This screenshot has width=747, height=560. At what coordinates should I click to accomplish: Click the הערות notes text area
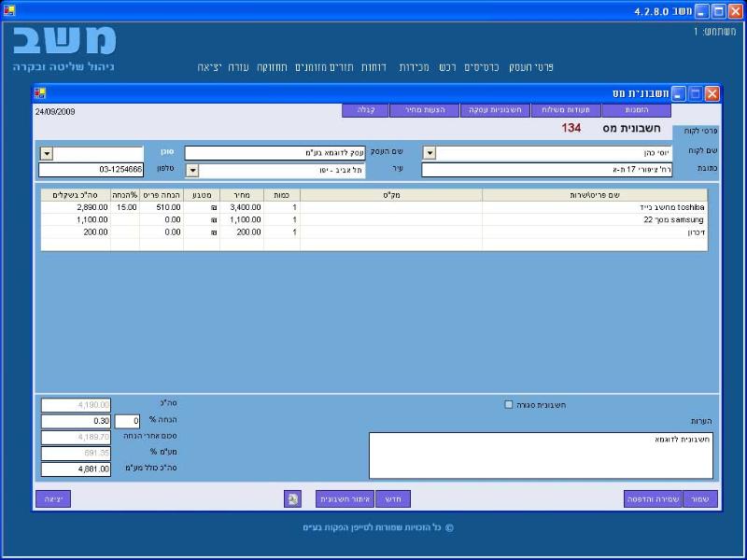pos(542,455)
